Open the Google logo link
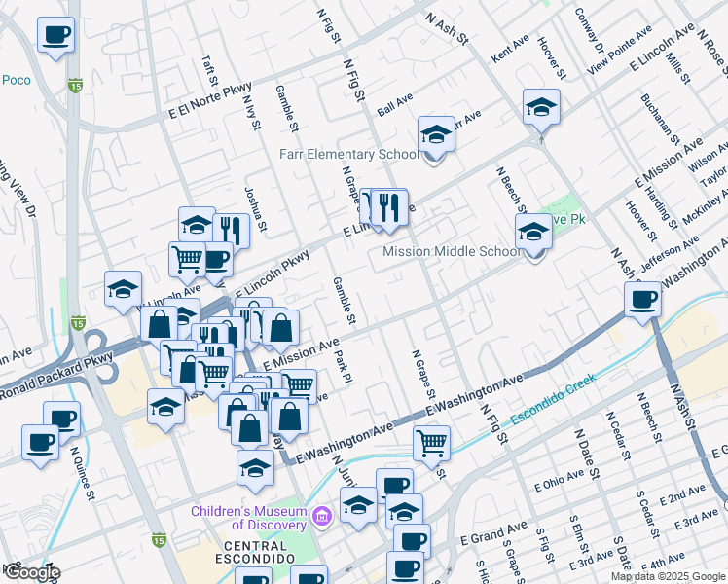 [31, 571]
